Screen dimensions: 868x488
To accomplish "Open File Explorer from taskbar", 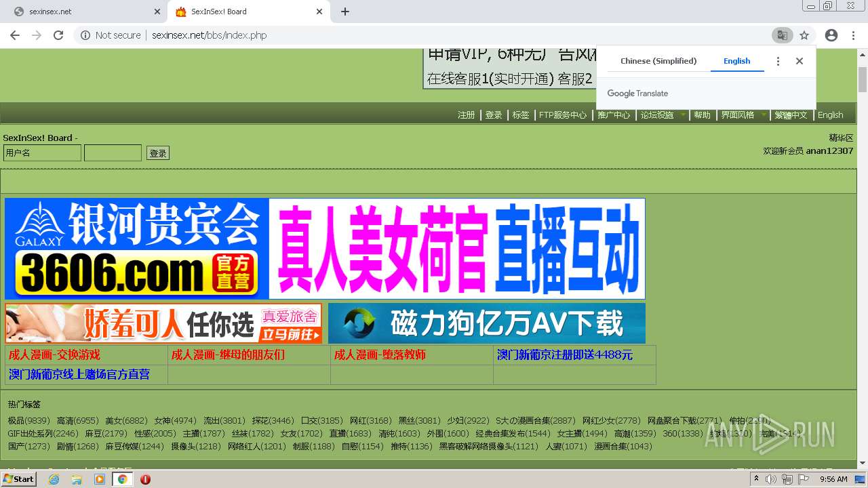I will coord(77,479).
